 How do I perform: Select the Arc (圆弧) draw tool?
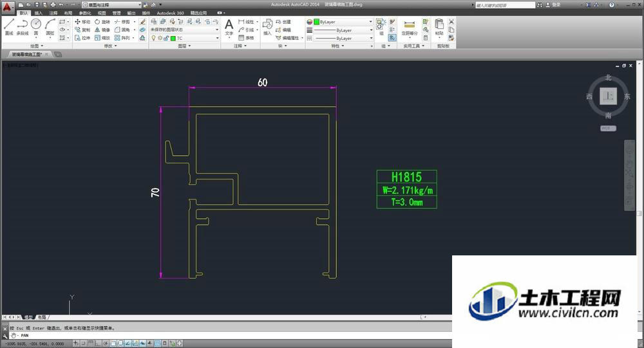pyautogui.click(x=50, y=26)
